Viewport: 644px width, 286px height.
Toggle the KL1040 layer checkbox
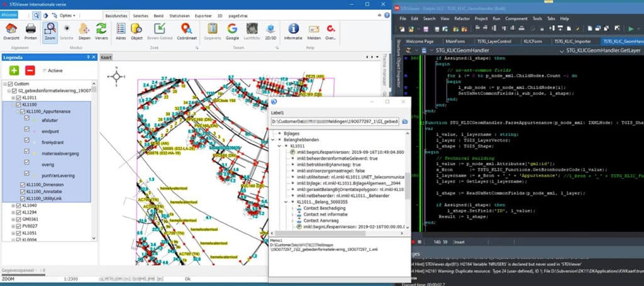pos(18,205)
